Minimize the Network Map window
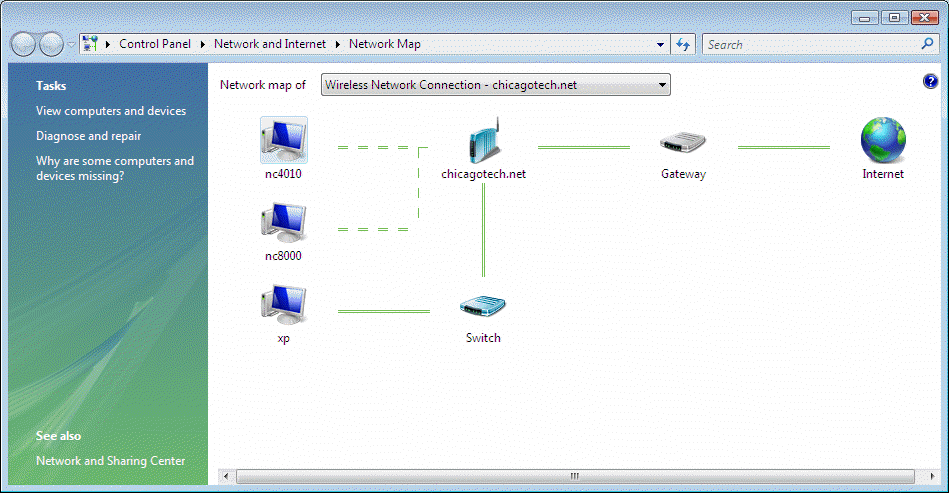The image size is (949, 493). (x=864, y=18)
